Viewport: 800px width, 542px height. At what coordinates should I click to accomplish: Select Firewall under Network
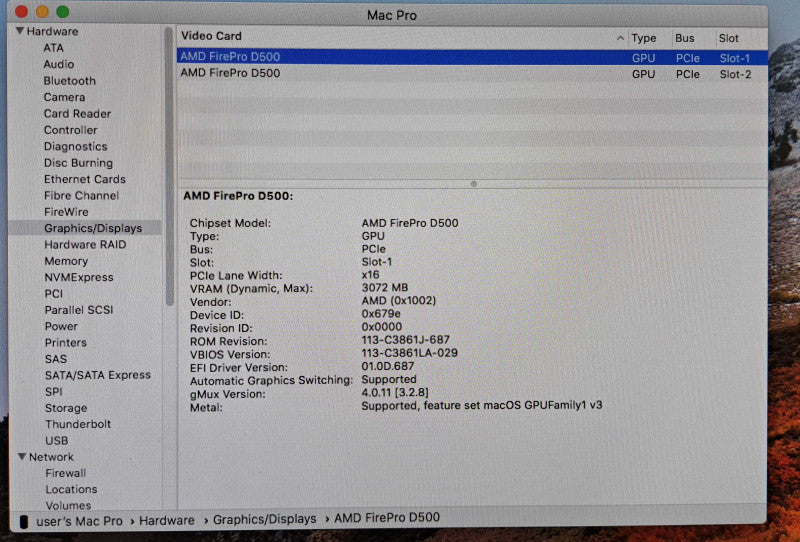click(65, 473)
